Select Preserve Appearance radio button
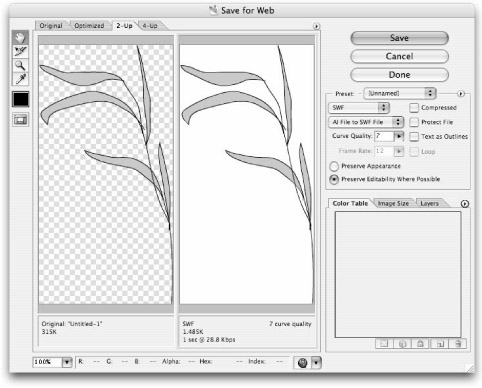This screenshot has height=388, width=482. (x=334, y=166)
